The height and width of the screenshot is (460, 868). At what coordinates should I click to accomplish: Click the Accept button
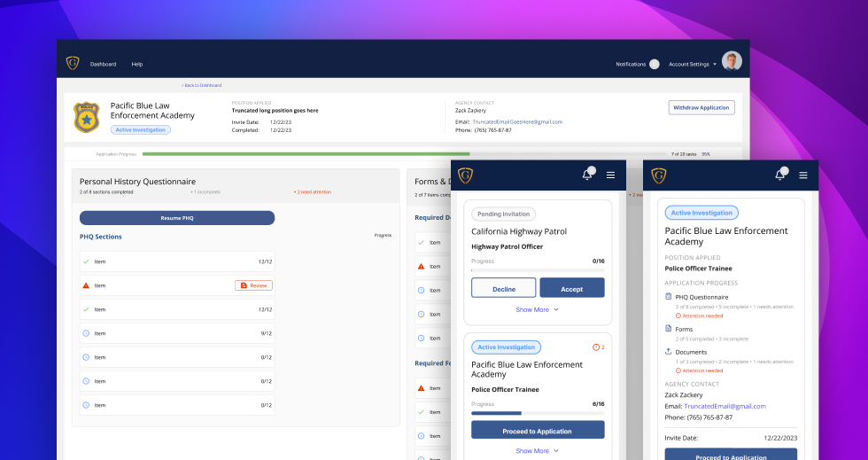[572, 288]
